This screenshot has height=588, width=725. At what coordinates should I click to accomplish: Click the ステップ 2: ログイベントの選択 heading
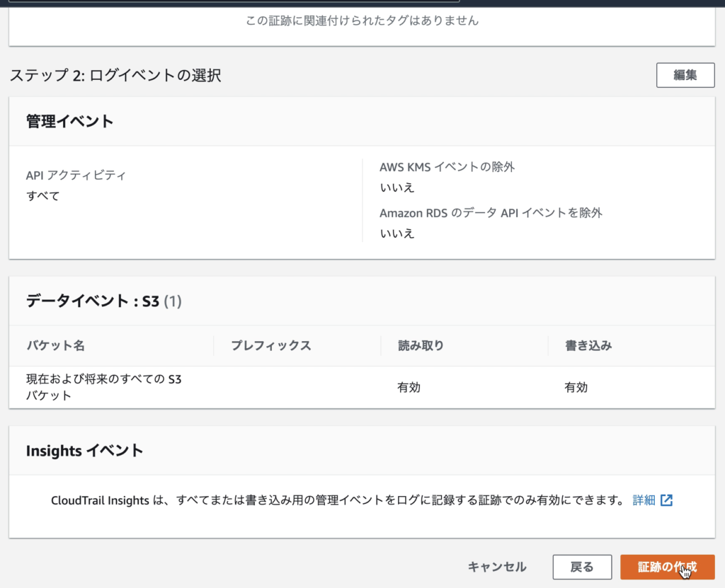tap(115, 75)
